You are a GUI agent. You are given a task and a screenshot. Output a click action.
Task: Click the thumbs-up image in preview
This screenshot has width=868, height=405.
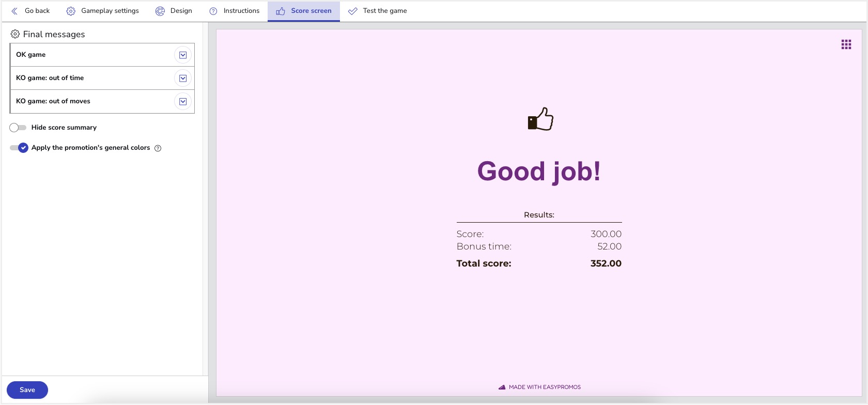(540, 119)
